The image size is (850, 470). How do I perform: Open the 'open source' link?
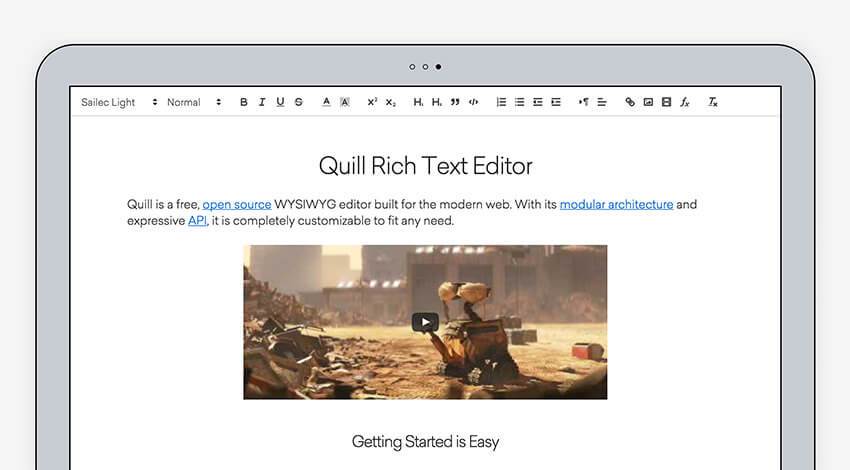coord(237,204)
